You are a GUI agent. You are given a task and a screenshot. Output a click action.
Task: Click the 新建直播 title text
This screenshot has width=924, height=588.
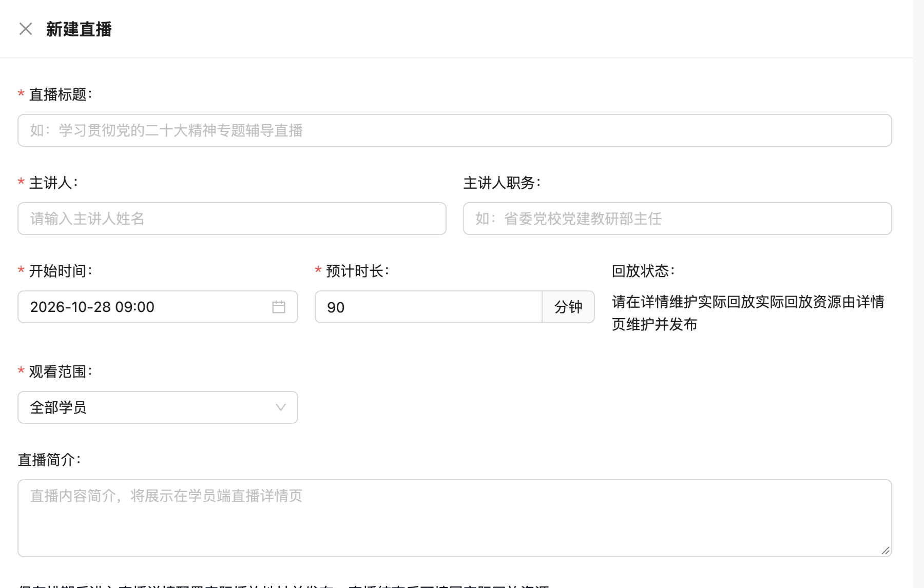79,29
